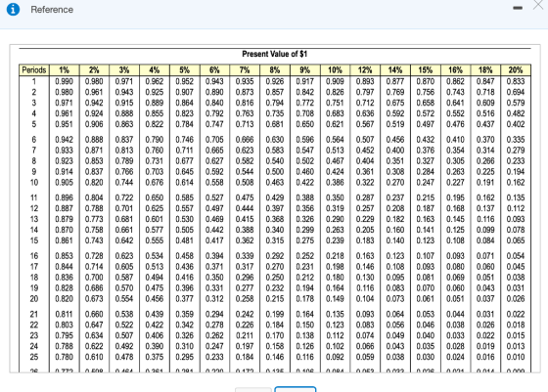Click 0.677 at period 8 under 5%
Viewport: 548px width, 392px height.
[x=185, y=161]
